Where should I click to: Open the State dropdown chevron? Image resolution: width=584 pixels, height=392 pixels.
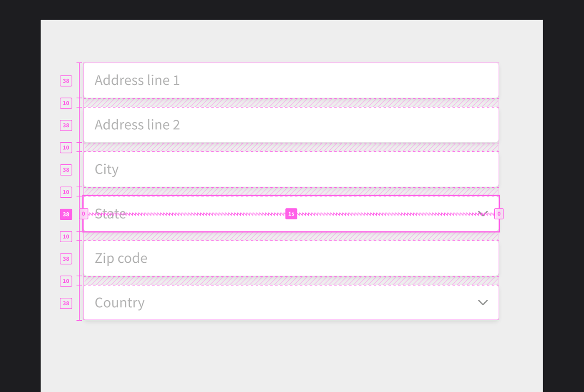(483, 214)
